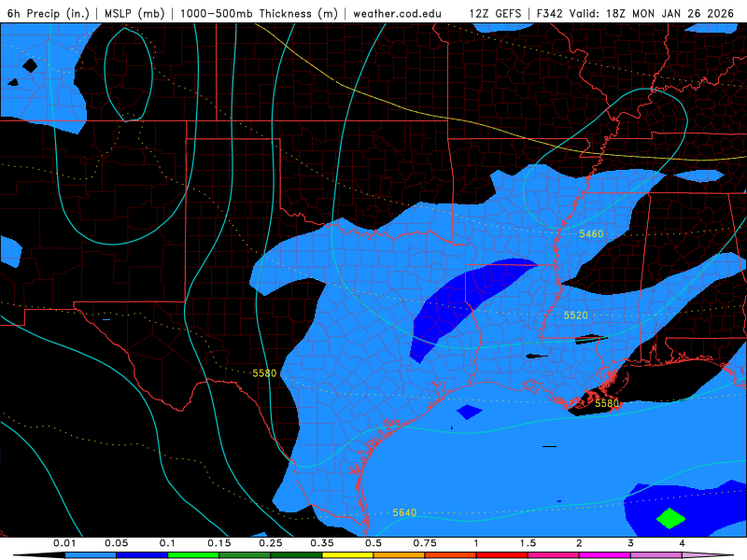Image resolution: width=747 pixels, height=560 pixels.
Task: Click the '5580' label over west Texas
Action: pos(264,373)
